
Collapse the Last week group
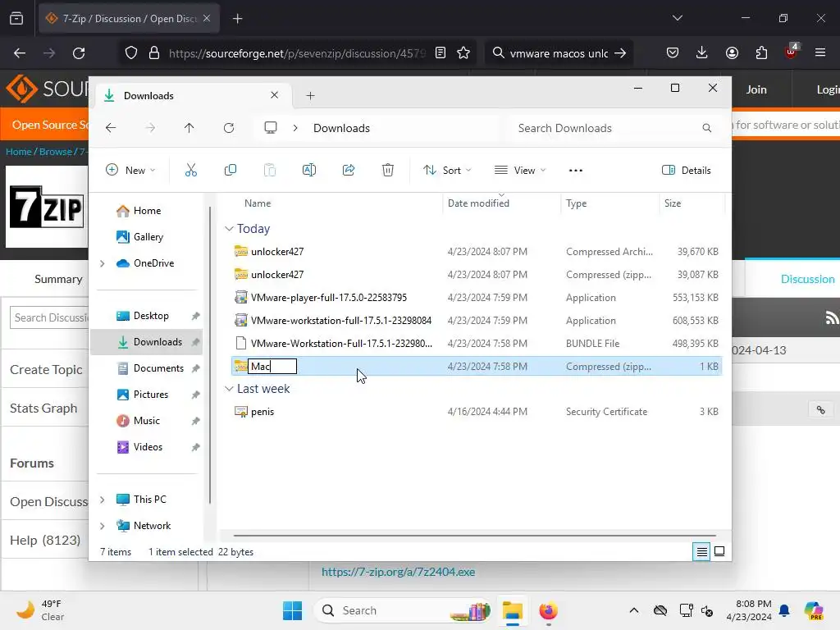coord(229,388)
